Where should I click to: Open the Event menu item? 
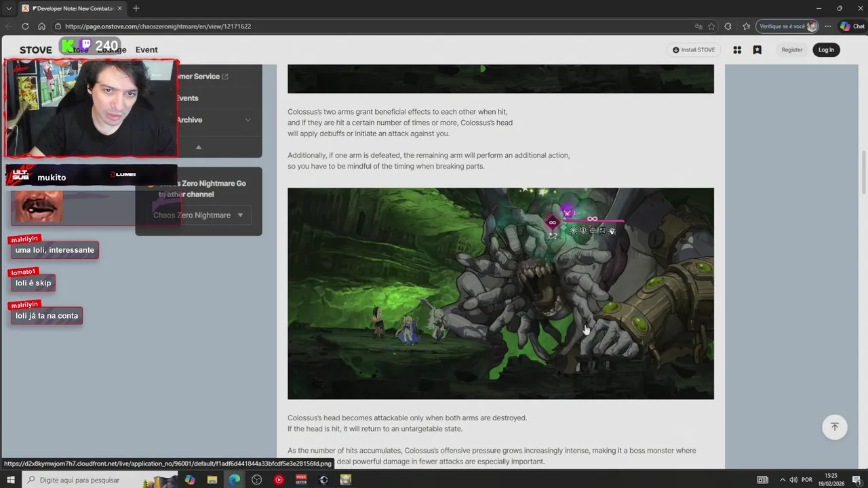pos(146,49)
